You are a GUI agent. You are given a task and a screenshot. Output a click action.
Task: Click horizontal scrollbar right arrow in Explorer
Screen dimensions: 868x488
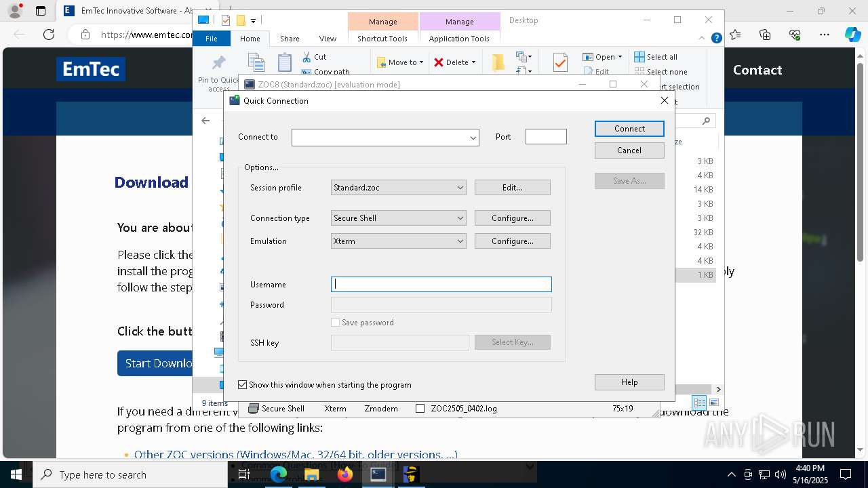click(x=718, y=389)
